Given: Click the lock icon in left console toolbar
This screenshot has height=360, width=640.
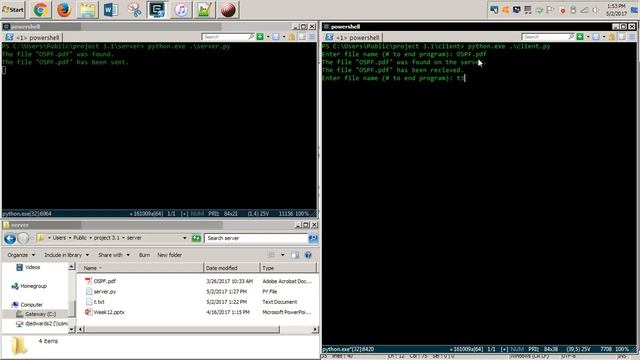Looking at the screenshot, I should pyautogui.click(x=292, y=37).
